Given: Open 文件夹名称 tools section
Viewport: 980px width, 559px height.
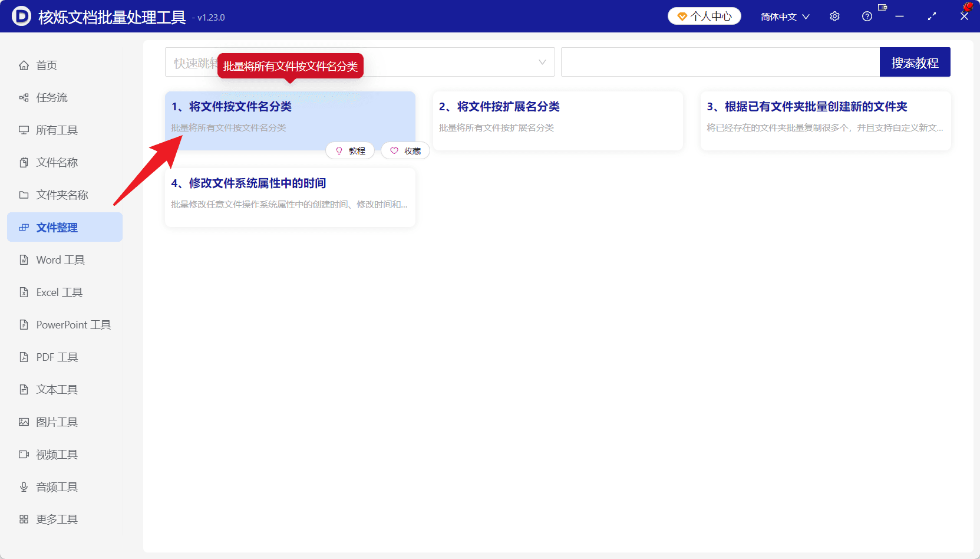Looking at the screenshot, I should tap(65, 195).
